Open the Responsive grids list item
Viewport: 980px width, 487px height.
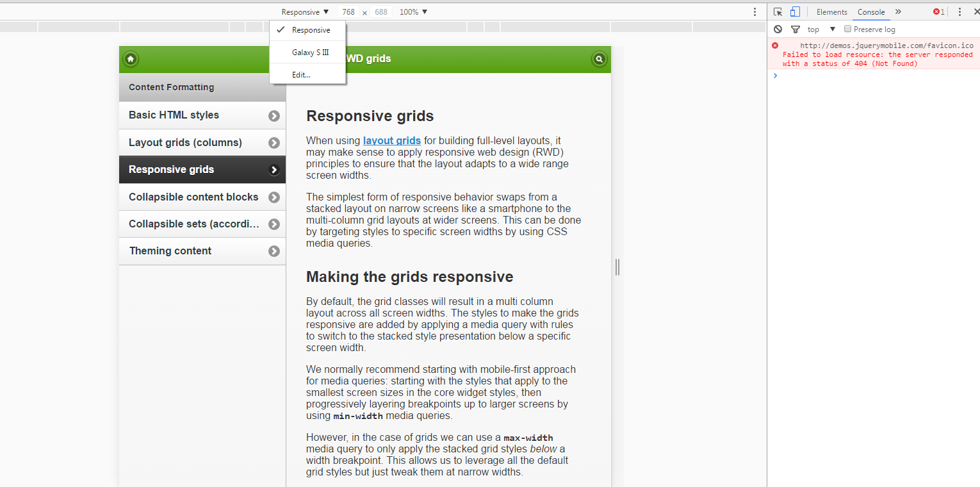(x=202, y=170)
